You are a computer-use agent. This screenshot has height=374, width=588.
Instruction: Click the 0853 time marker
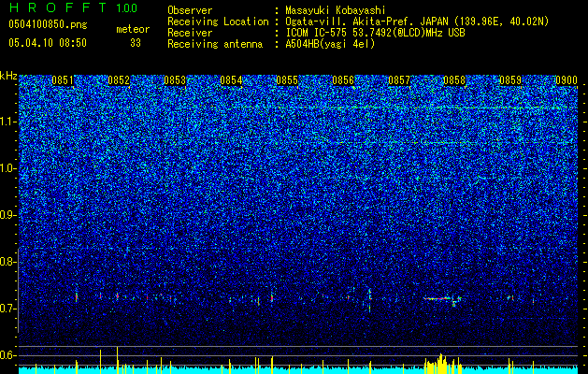point(175,80)
